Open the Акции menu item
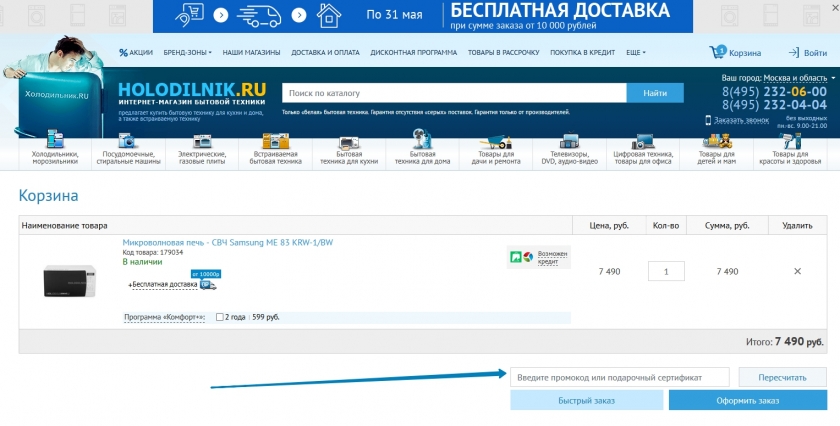This screenshot has height=426, width=840. point(136,52)
